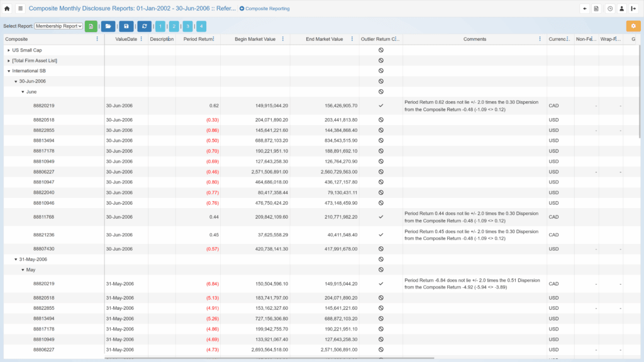Click the user profile icon
The width and height of the screenshot is (644, 362).
coord(621,9)
